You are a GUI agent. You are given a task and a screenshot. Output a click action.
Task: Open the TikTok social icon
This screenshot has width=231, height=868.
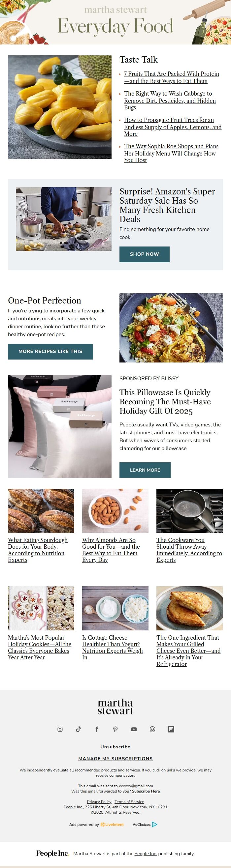click(79, 729)
